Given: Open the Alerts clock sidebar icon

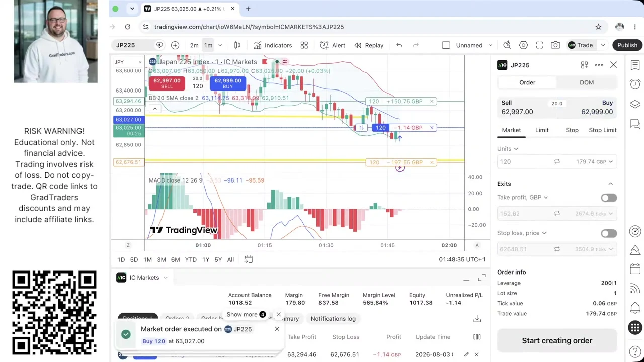Looking at the screenshot, I should click(635, 84).
